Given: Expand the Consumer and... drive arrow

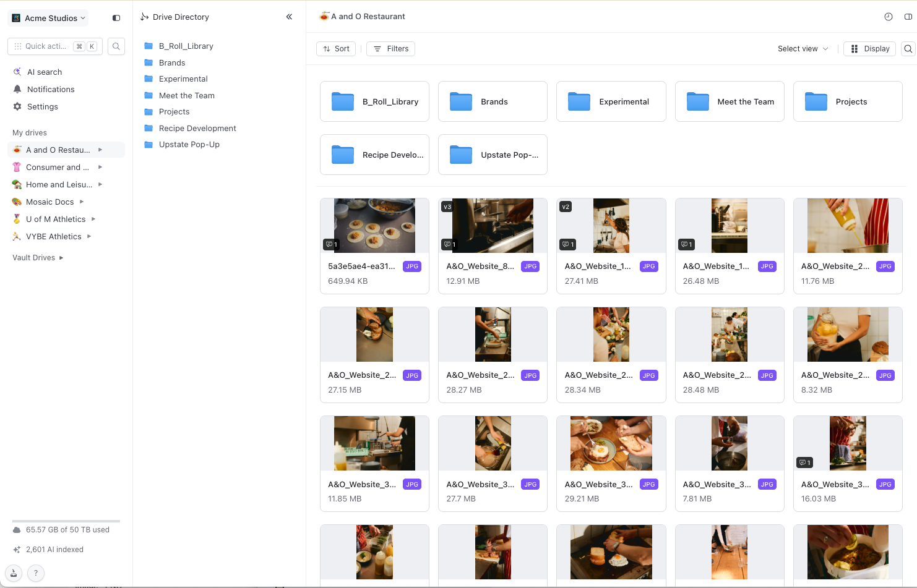Looking at the screenshot, I should click(x=100, y=168).
